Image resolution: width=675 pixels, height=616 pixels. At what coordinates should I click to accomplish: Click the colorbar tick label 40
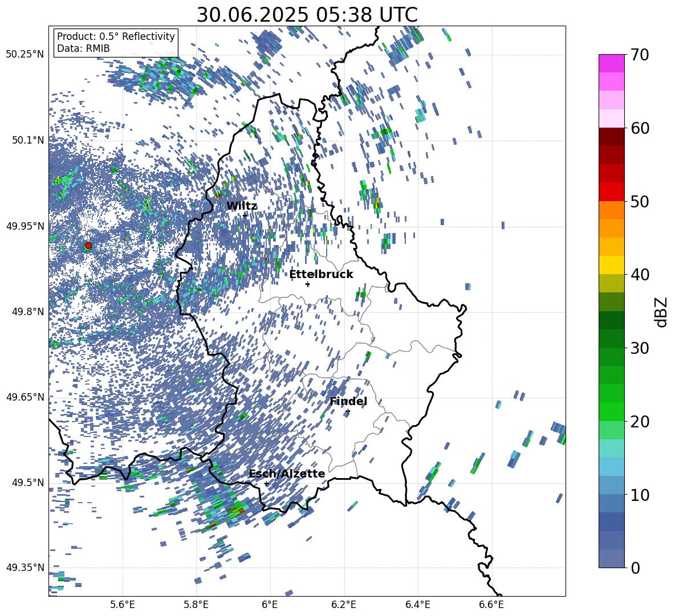[640, 275]
